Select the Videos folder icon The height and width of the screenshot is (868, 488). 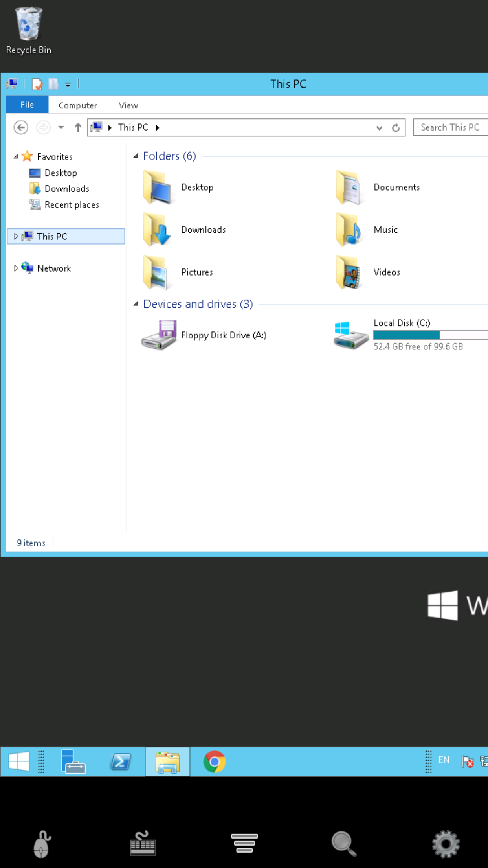pos(350,272)
